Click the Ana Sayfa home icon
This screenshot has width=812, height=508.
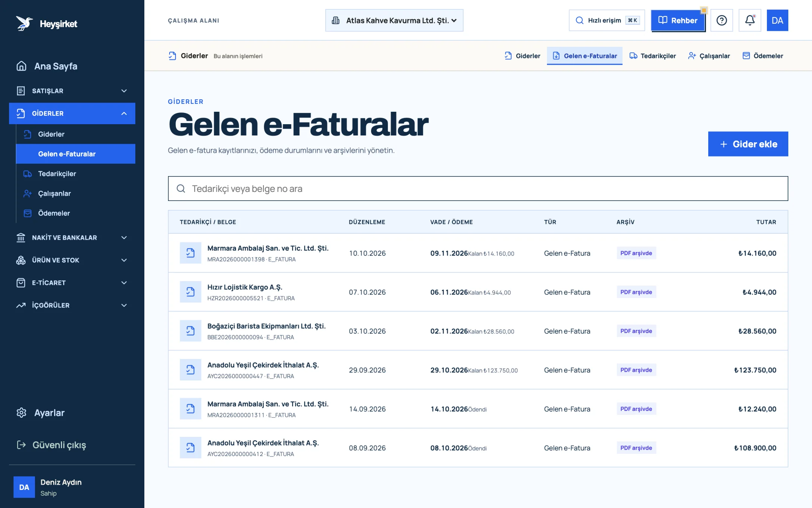pyautogui.click(x=21, y=66)
